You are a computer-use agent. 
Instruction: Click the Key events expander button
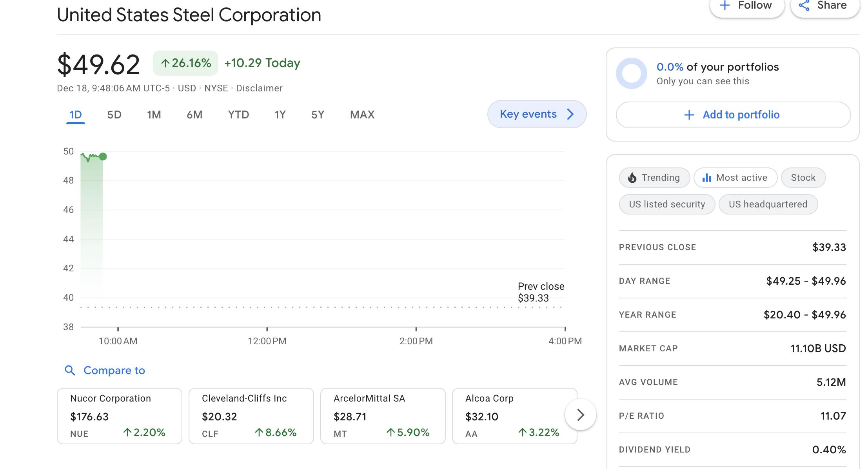coord(536,115)
